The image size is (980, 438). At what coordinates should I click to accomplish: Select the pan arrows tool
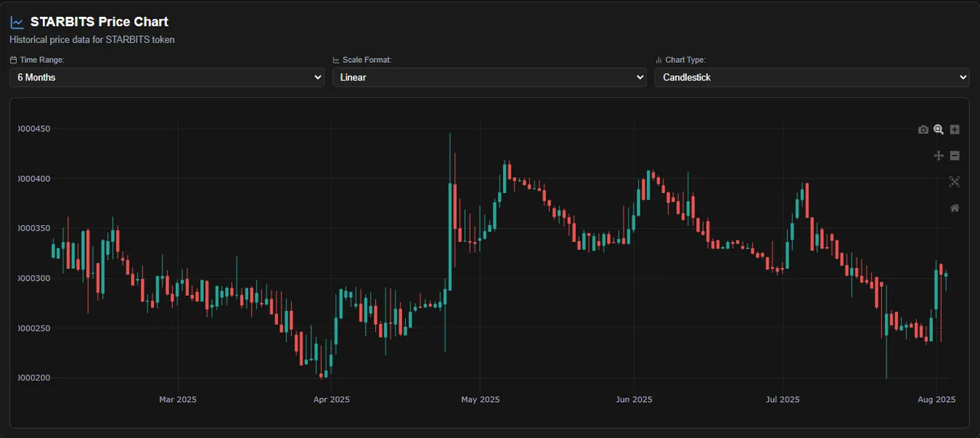pyautogui.click(x=939, y=155)
